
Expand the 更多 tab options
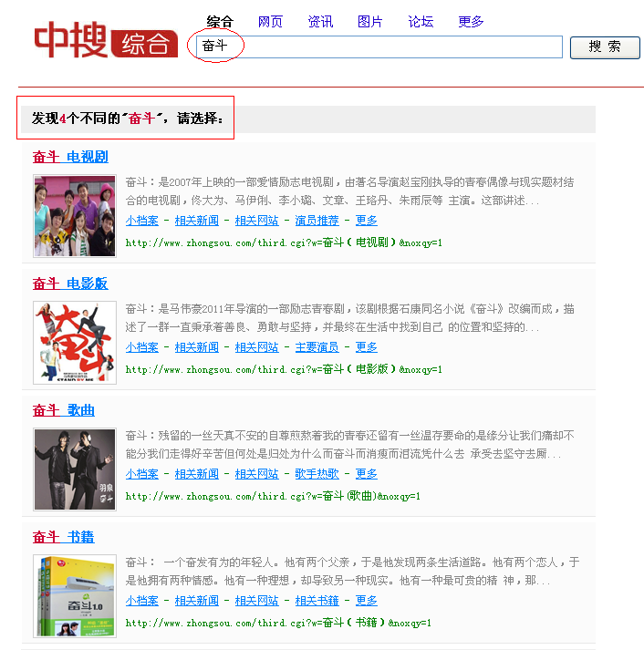pos(471,21)
